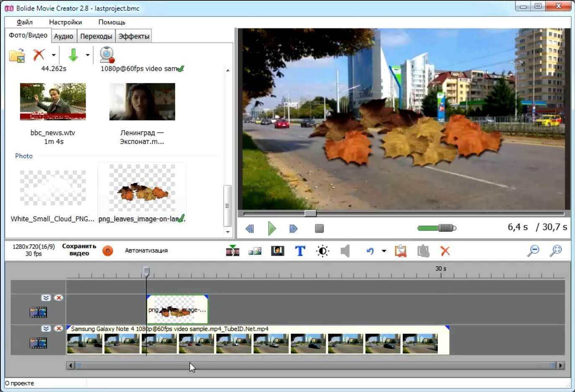
Task: Click the timeline scrollbar right arrow
Action: click(561, 366)
